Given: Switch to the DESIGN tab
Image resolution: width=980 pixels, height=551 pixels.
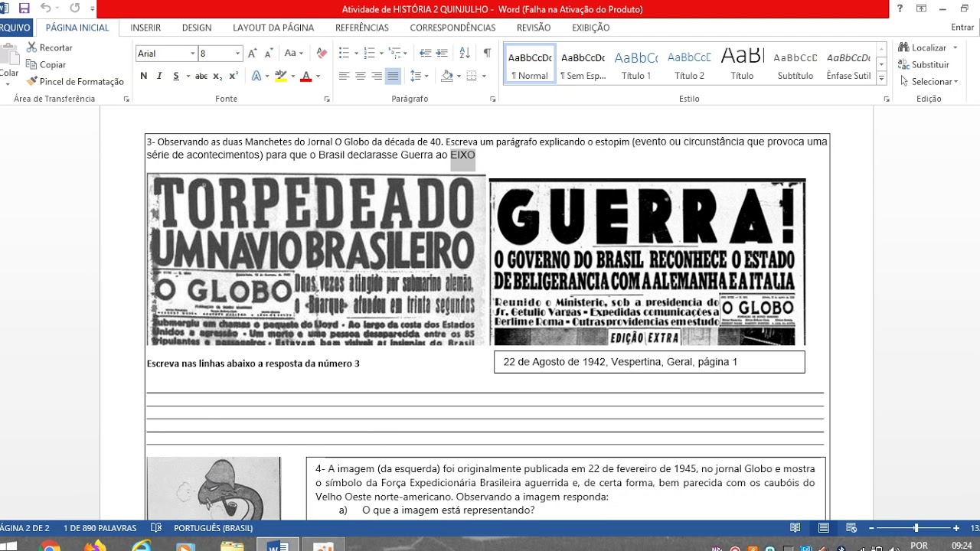Looking at the screenshot, I should 197,28.
